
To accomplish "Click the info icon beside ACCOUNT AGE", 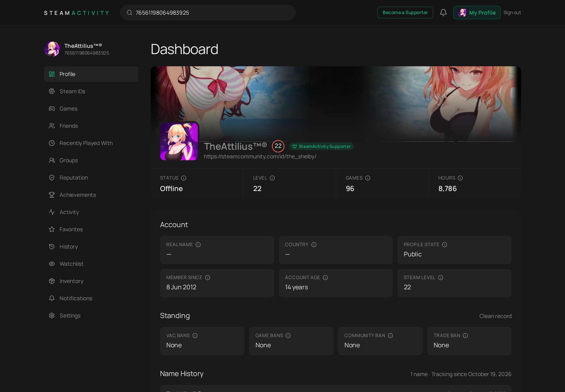I will pyautogui.click(x=325, y=278).
